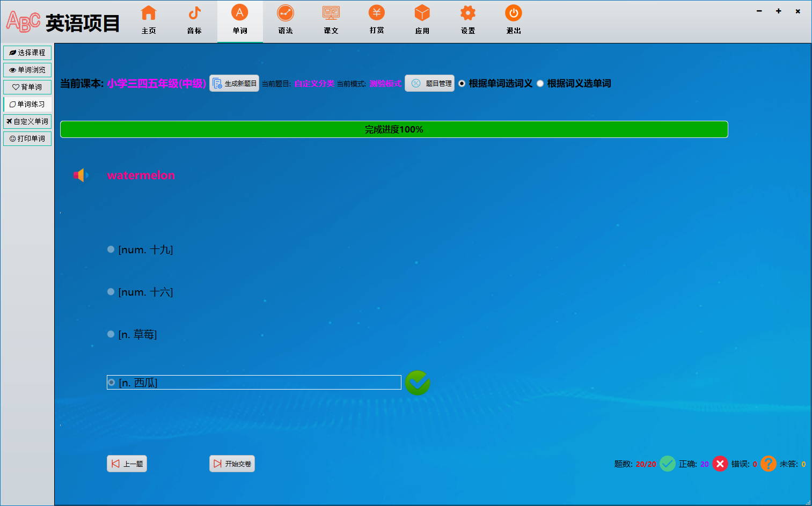Viewport: 812px width, 506px height.
Task: Choose answer [num. 十六]
Action: click(140, 292)
